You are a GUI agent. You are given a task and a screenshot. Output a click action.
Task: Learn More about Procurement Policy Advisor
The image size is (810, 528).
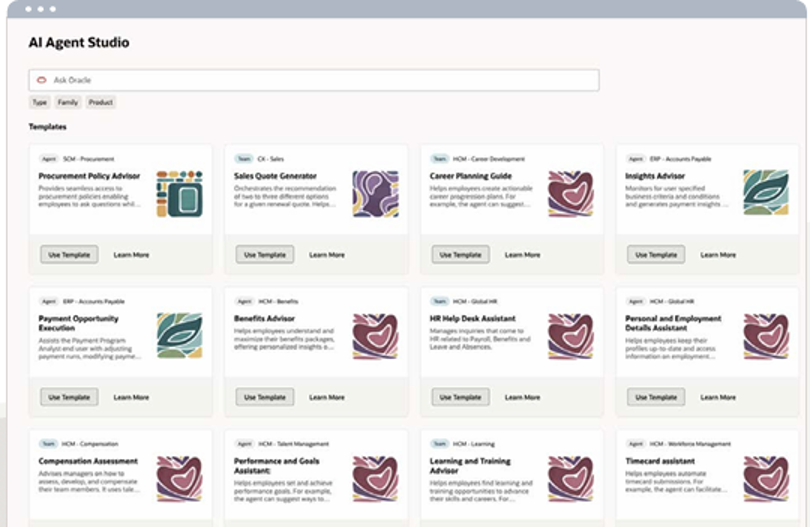[x=131, y=255]
